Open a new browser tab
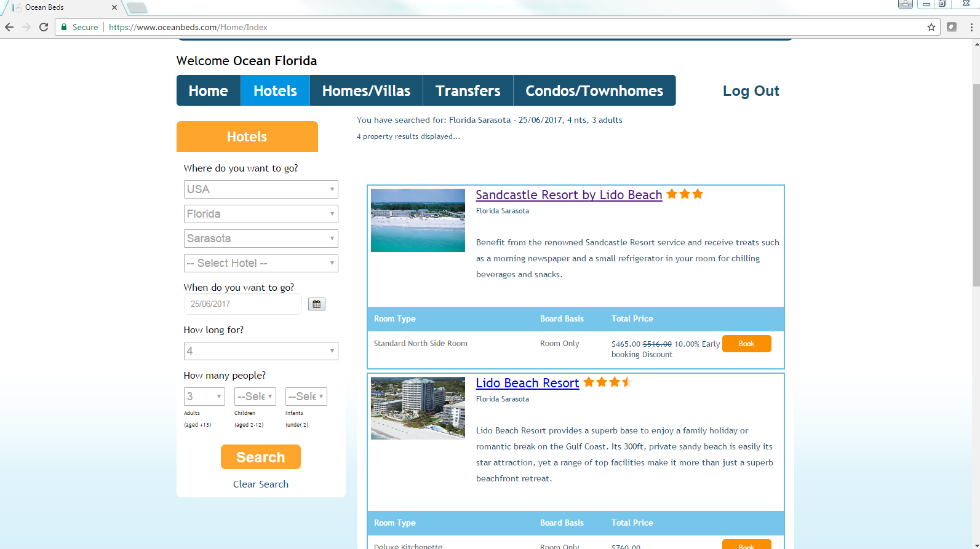 click(137, 7)
